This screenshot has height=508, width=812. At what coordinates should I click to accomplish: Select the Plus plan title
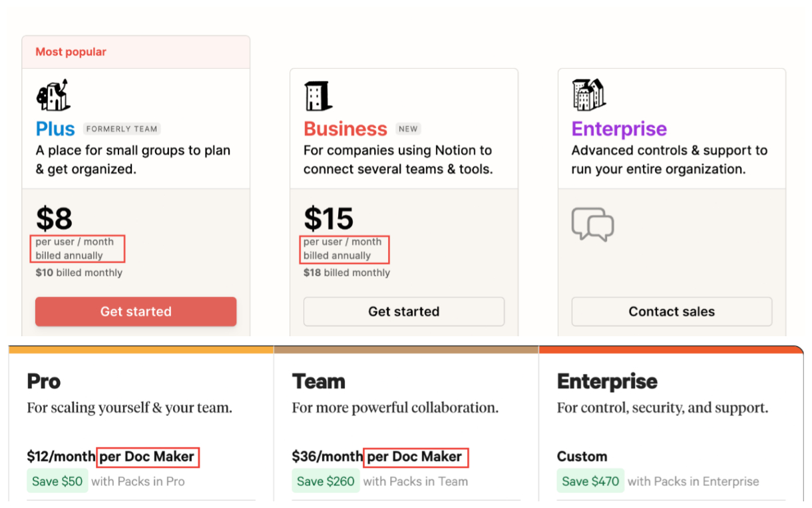coord(55,128)
